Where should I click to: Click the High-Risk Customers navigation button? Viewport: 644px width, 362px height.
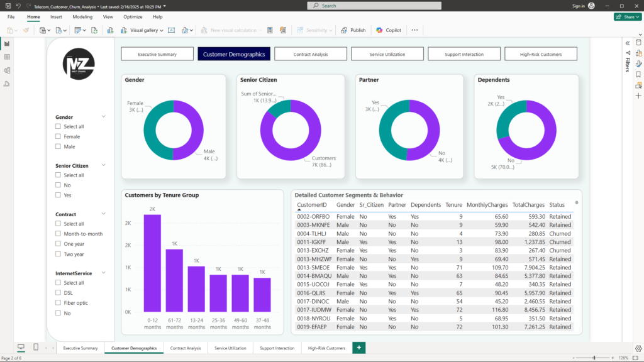pos(541,54)
